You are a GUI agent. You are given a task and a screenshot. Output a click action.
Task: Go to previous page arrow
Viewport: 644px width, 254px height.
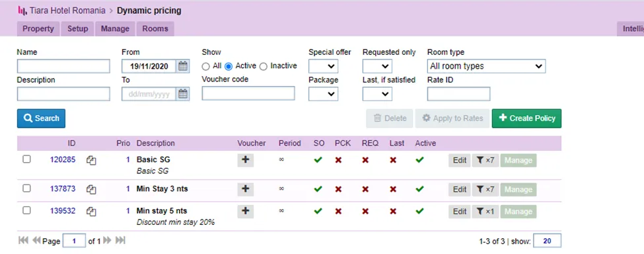(36, 240)
